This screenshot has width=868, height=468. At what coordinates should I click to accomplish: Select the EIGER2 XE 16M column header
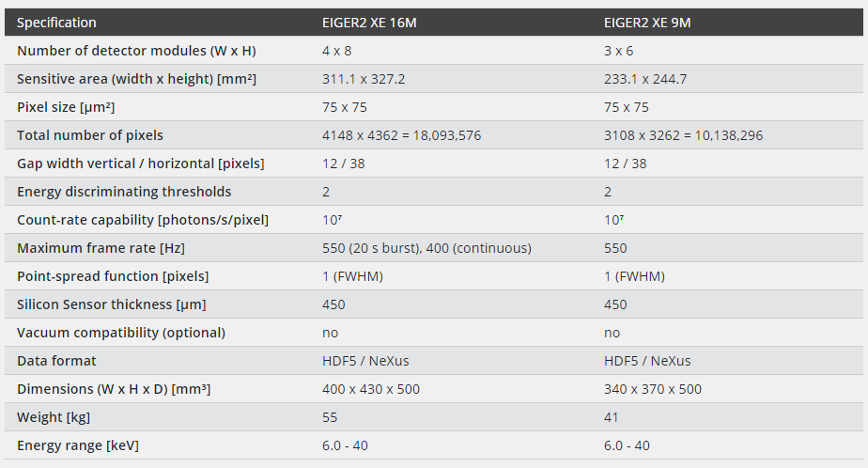369,23
